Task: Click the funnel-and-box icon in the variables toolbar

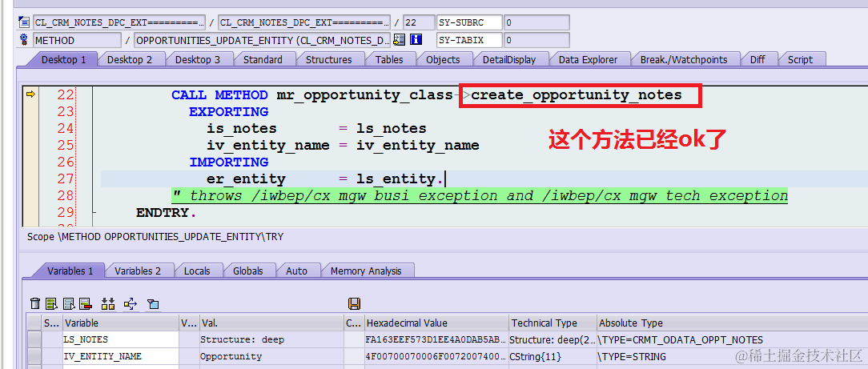Action: tap(153, 303)
